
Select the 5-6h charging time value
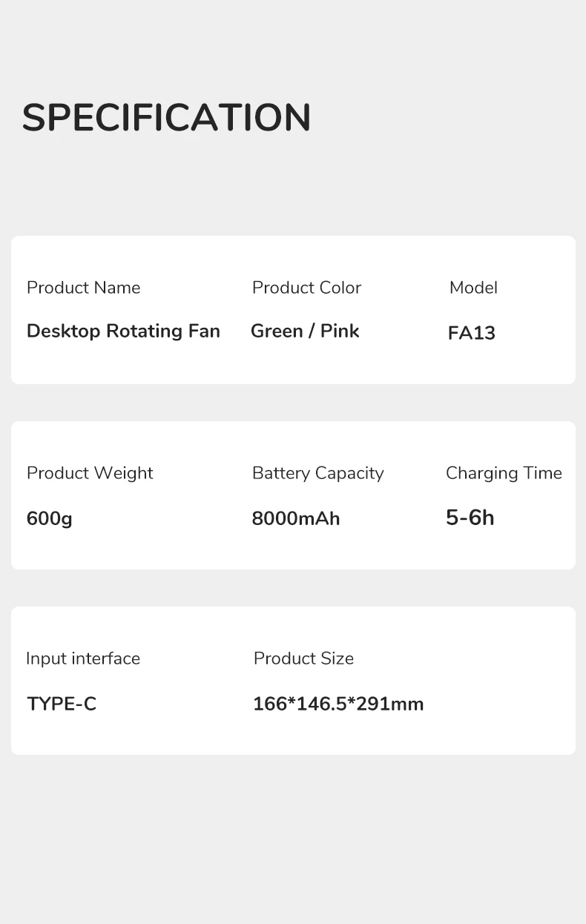[x=470, y=518]
